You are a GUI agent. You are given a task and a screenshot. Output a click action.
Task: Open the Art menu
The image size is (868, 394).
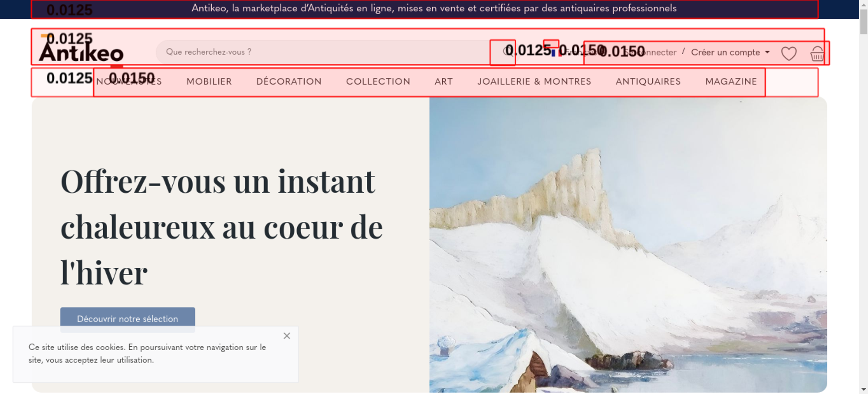444,82
